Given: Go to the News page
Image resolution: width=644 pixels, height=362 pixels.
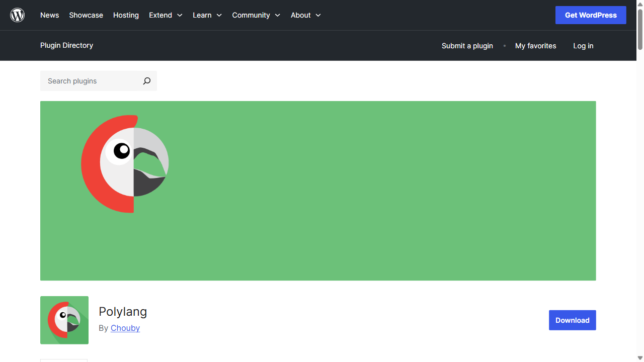Looking at the screenshot, I should pos(49,15).
